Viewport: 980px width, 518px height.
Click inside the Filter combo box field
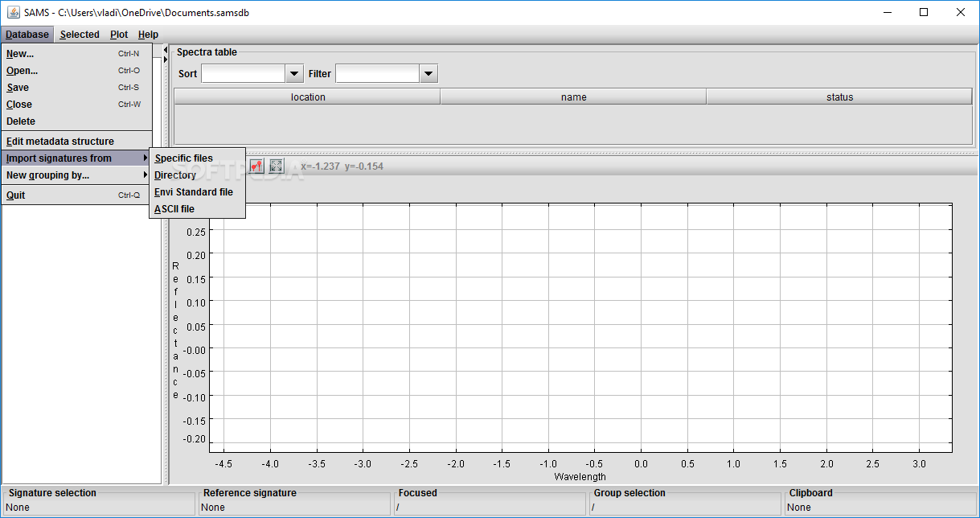378,74
